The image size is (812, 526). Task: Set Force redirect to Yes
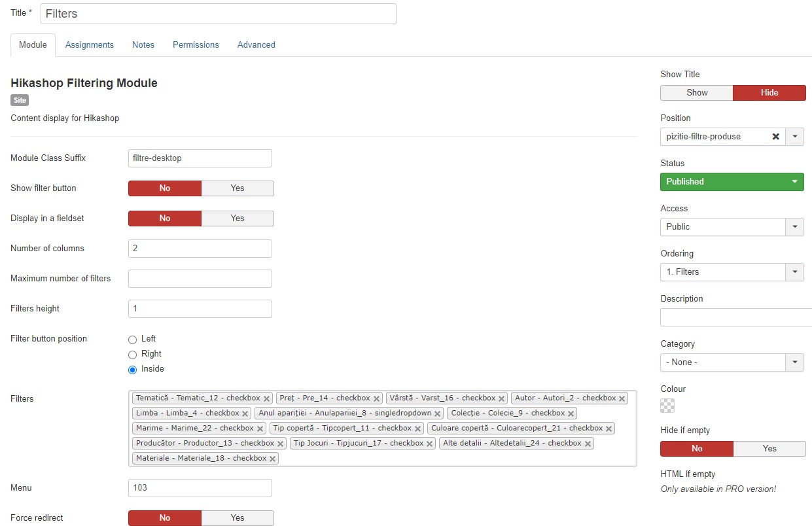(238, 517)
